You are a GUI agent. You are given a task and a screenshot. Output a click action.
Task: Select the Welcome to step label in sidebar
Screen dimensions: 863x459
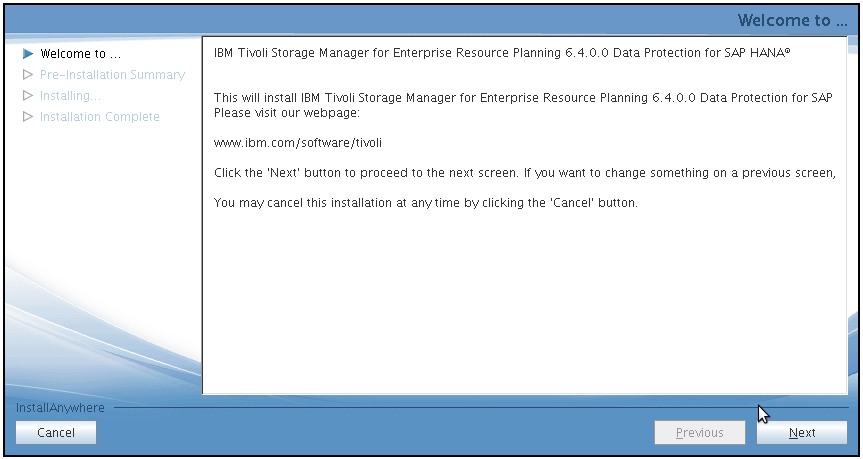(x=80, y=54)
